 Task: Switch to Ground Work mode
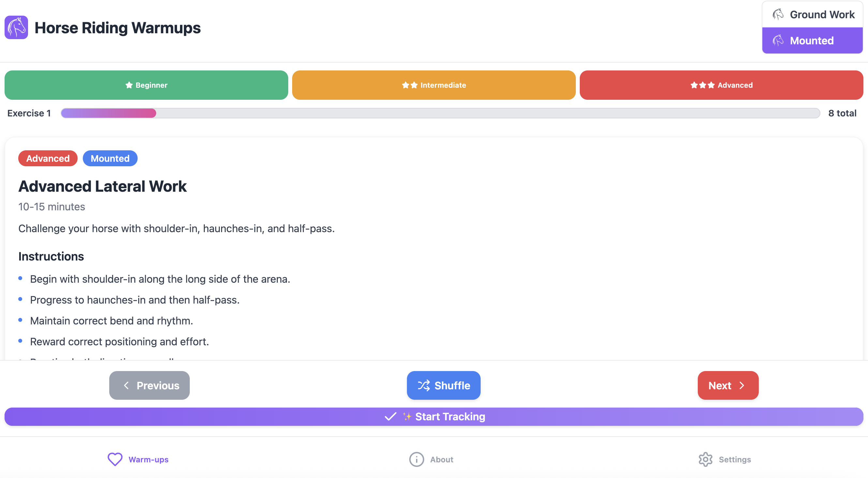tap(812, 14)
